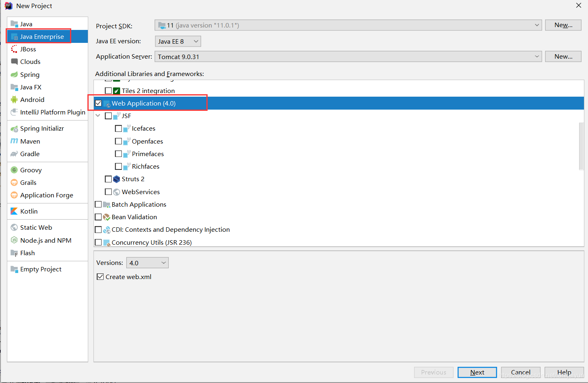Close the New Project dialog
Screen dimensions: 588x383
tap(579, 5)
